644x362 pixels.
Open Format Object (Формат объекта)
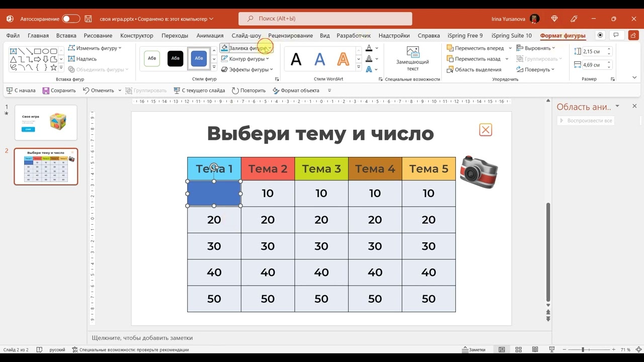296,90
